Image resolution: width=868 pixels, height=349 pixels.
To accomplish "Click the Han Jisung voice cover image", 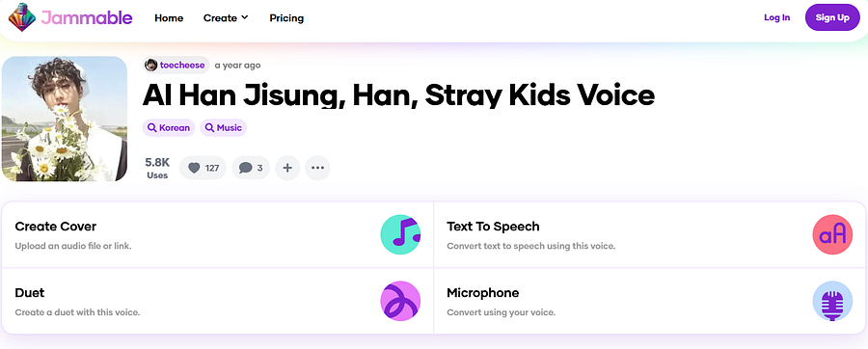I will 65,119.
